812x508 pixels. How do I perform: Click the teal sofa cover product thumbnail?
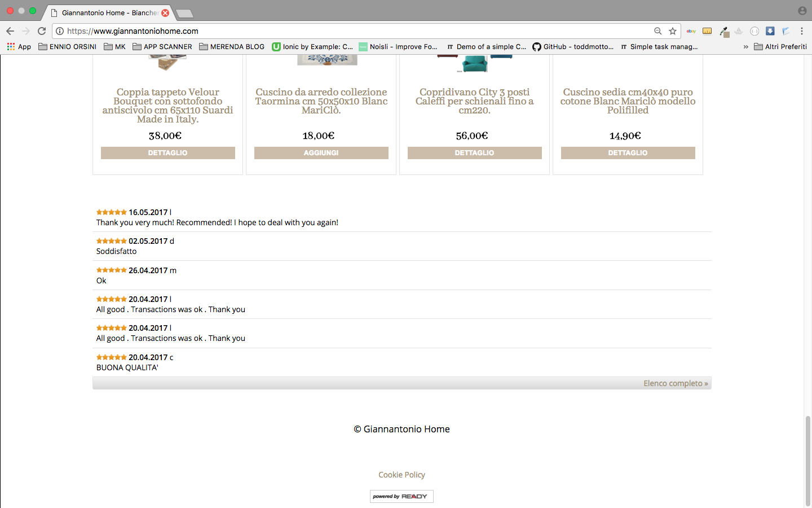click(475, 63)
